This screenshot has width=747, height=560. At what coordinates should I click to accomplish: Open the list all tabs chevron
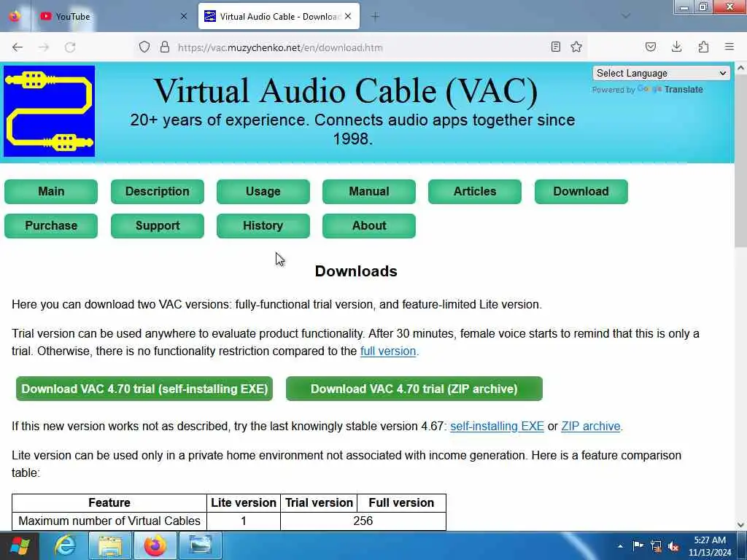click(626, 16)
